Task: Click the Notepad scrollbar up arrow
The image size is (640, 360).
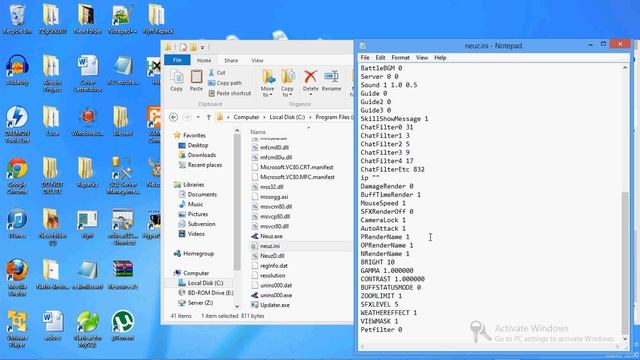Action: point(624,68)
